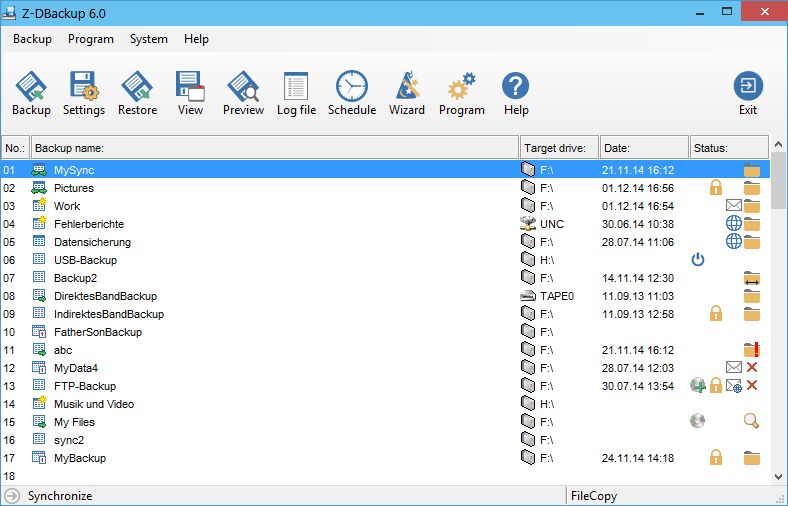The height and width of the screenshot is (506, 788).
Task: Select the MySync backup row
Action: click(385, 170)
